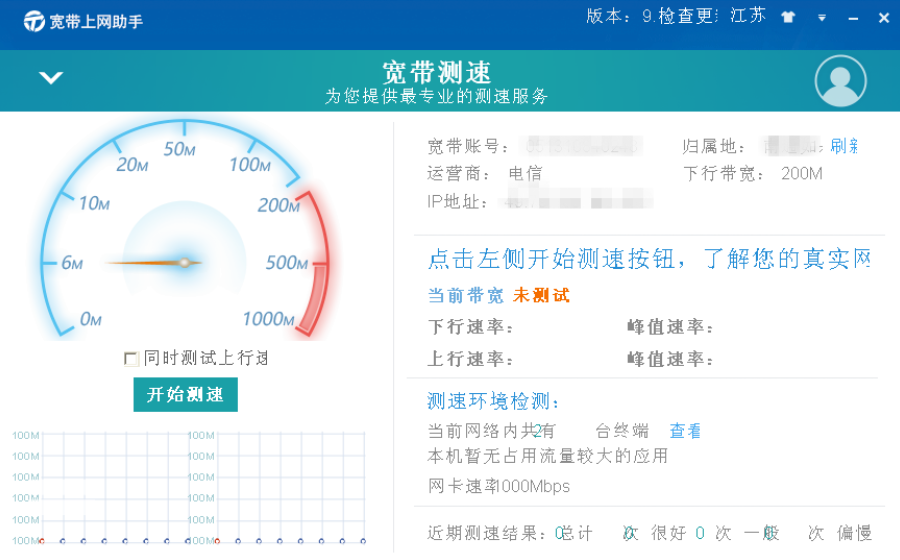Click the 为您提供最专业的测速服务 subtitle
The image size is (900, 560).
click(437, 96)
